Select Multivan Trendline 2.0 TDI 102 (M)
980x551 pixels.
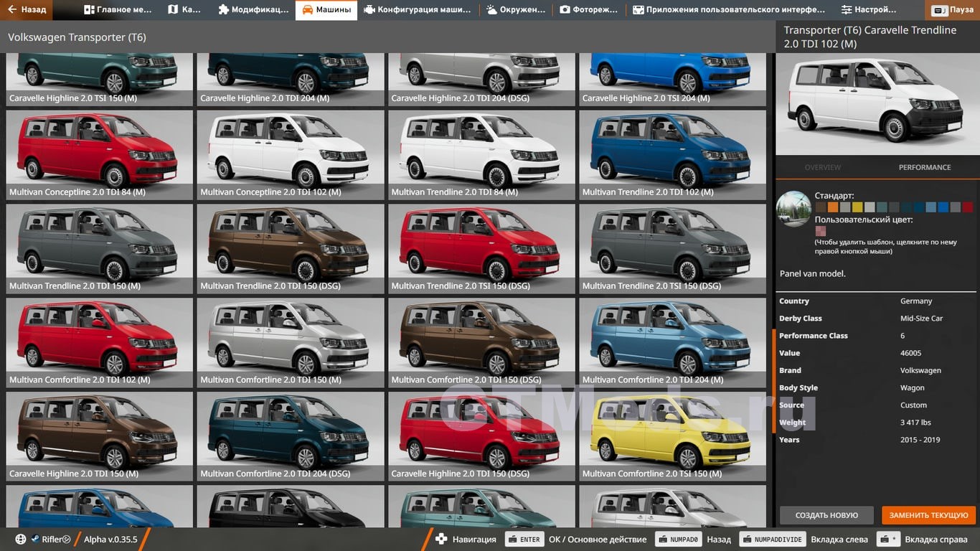coord(672,154)
